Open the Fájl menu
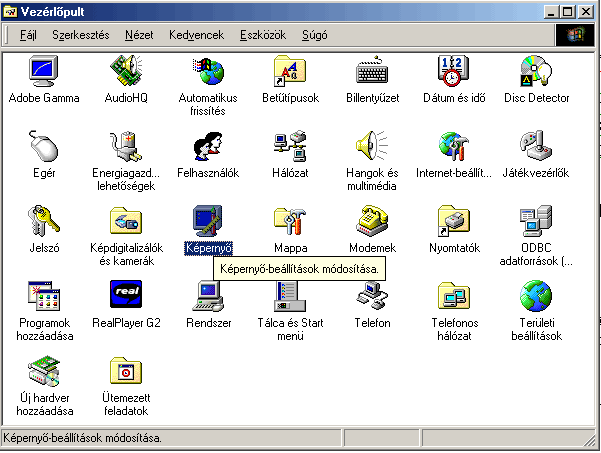 point(28,35)
